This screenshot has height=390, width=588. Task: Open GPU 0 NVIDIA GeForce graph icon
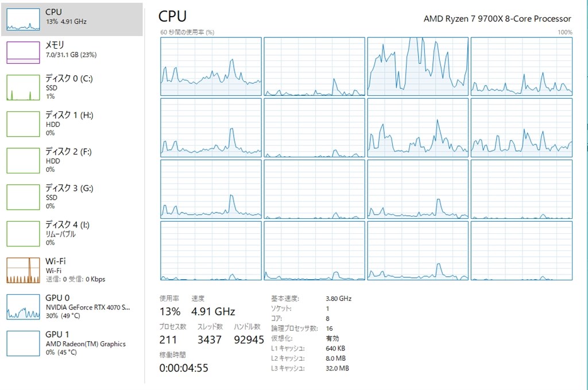click(x=23, y=307)
